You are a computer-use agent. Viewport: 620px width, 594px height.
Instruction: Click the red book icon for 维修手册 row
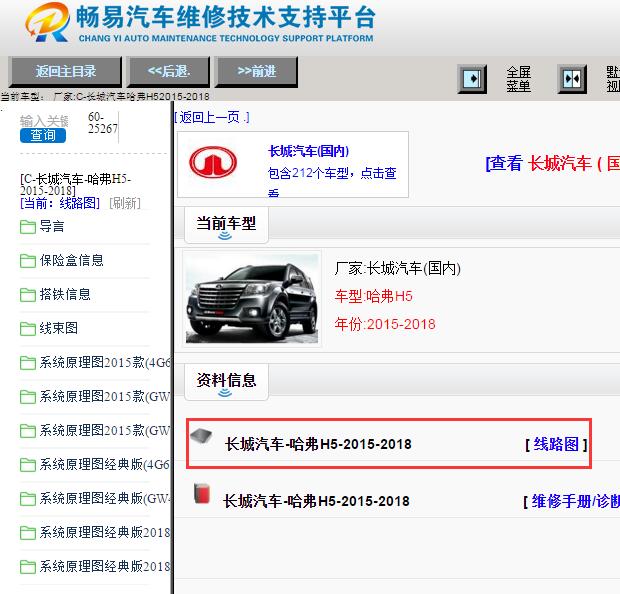click(x=202, y=494)
